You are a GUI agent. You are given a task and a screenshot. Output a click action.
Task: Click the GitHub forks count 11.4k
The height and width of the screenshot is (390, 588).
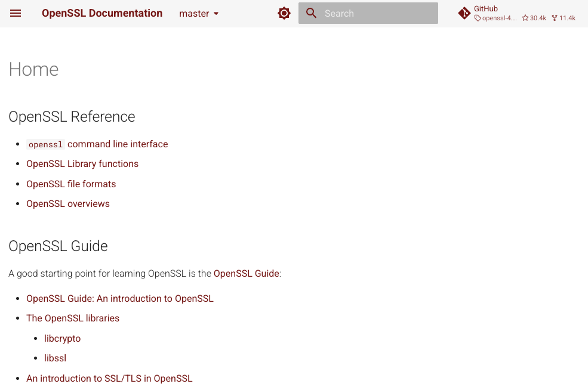pyautogui.click(x=564, y=18)
